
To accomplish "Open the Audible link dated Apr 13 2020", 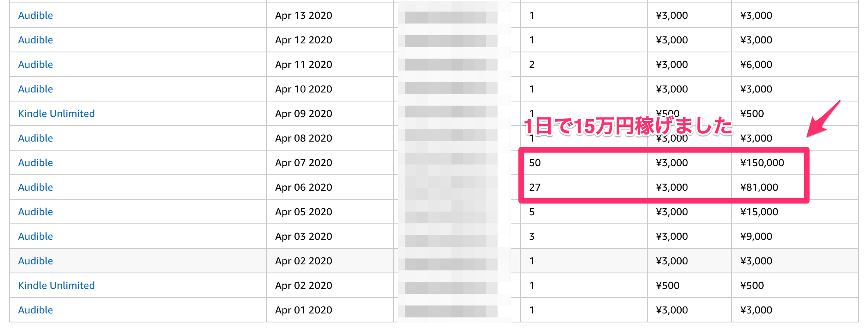I will (36, 16).
